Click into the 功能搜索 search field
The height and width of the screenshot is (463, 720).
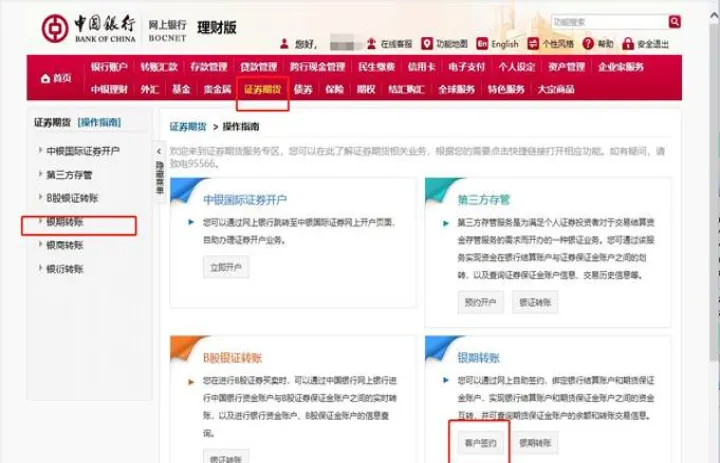pyautogui.click(x=610, y=22)
